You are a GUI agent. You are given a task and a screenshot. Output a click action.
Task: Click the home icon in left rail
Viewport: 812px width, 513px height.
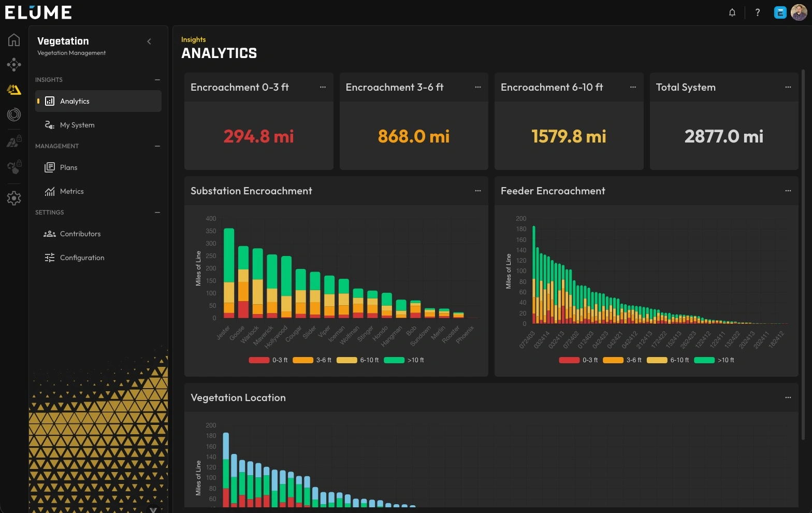pyautogui.click(x=14, y=40)
